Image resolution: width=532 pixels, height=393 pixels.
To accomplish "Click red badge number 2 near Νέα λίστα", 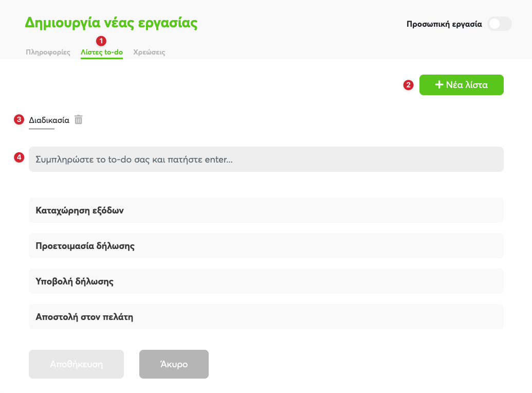I will [408, 85].
